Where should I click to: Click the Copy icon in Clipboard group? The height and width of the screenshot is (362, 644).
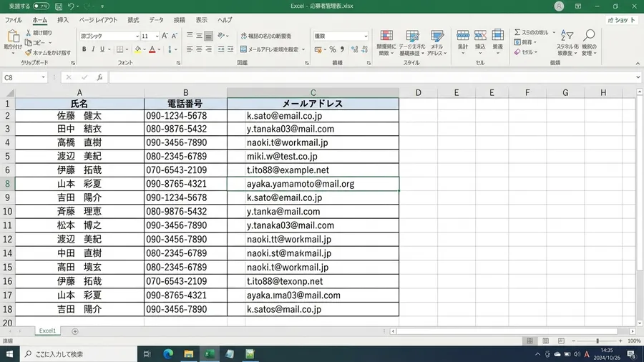29,43
